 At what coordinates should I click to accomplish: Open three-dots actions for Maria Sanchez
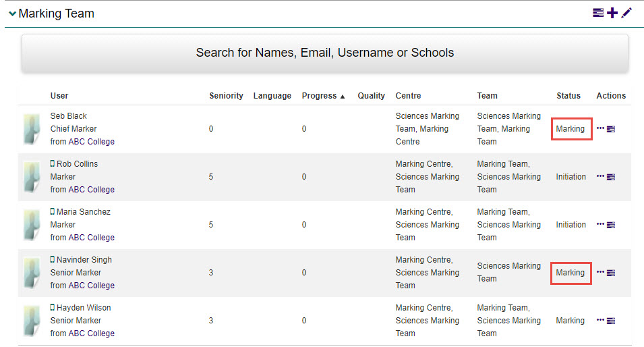pos(600,224)
